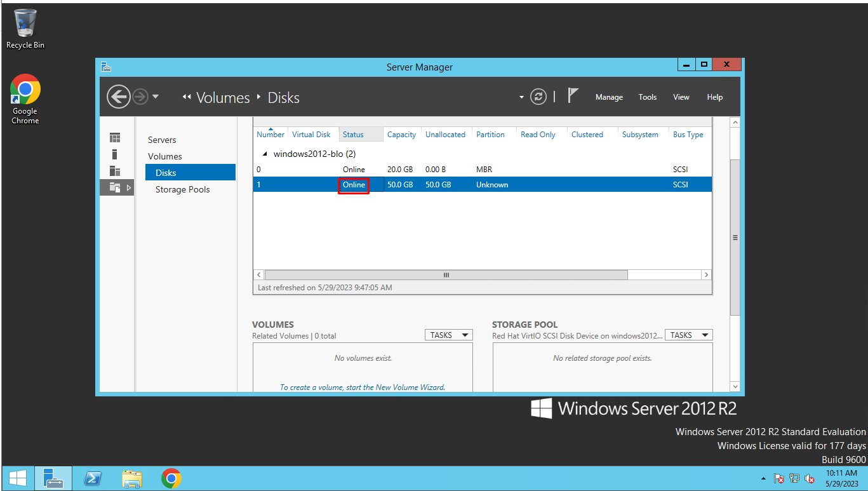Click the 50.0 GB capacity cell of disk 1

coord(400,185)
